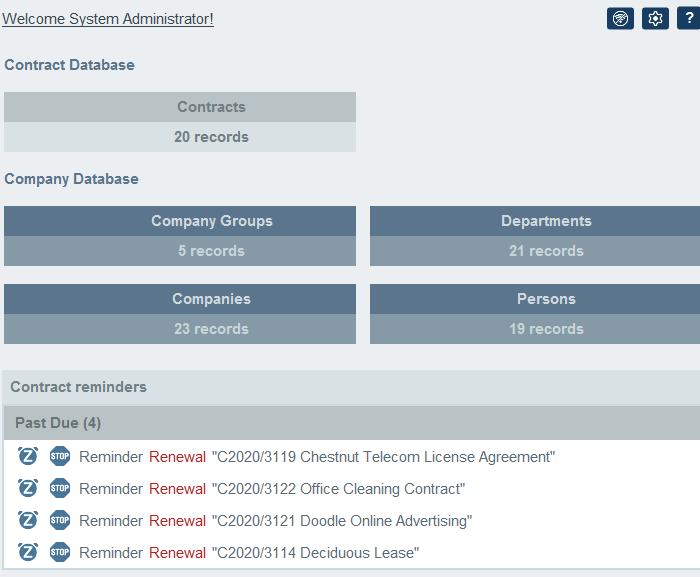Snooze the Office Cleaning Contract reminder
The height and width of the screenshot is (577, 700).
28,489
